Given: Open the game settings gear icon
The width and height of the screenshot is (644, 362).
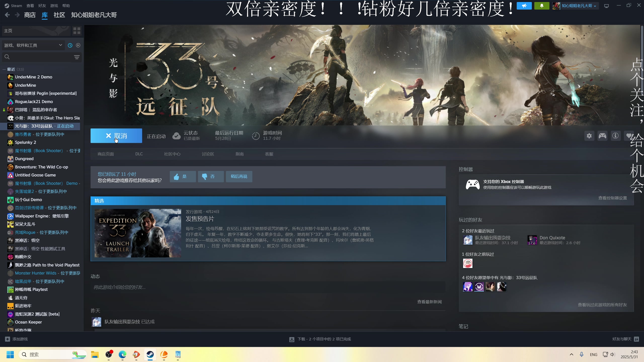Looking at the screenshot, I should tap(589, 136).
